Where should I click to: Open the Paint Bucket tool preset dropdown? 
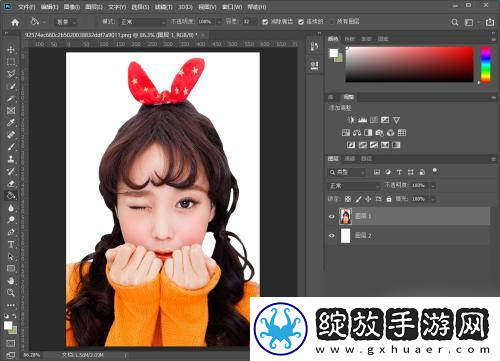click(x=44, y=22)
